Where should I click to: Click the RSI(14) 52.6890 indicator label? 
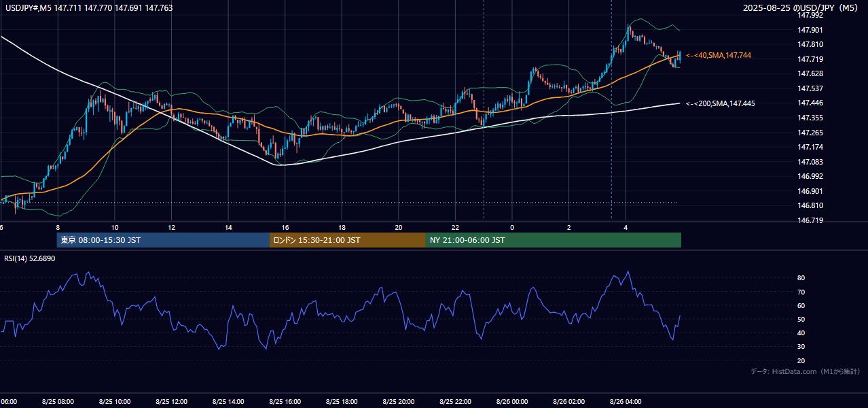[30, 258]
